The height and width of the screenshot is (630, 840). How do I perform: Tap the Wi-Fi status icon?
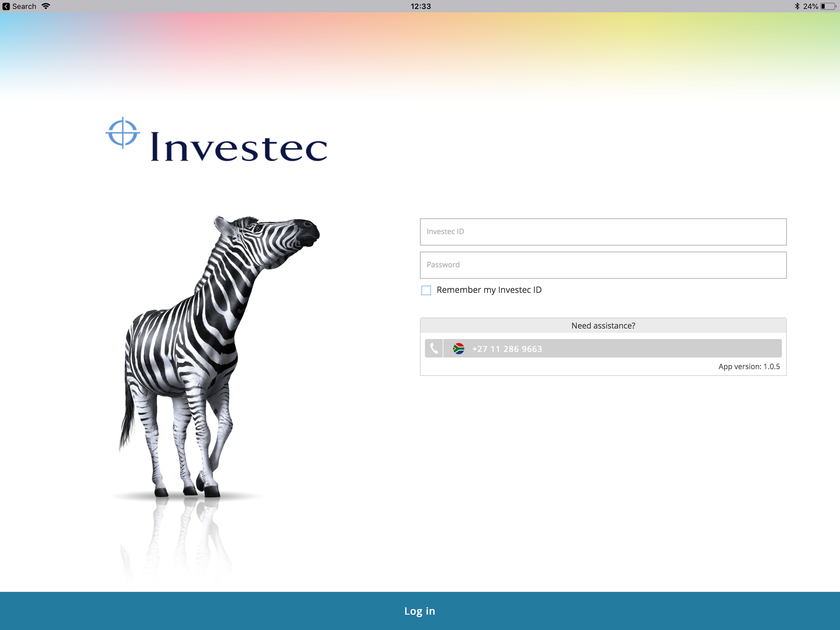click(x=46, y=6)
